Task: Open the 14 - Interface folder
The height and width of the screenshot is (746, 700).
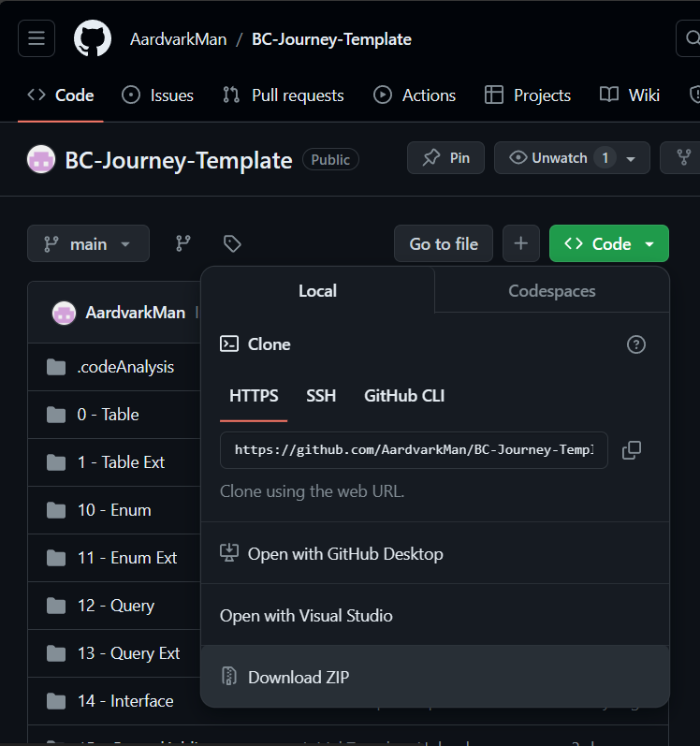Action: tap(125, 701)
